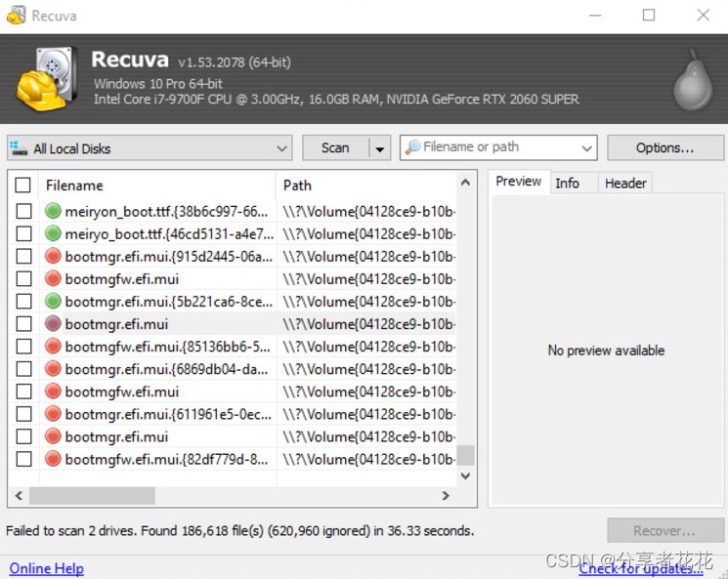Click the vertical scrollbar down arrow
Viewport: 728px width, 579px height.
pos(465,476)
